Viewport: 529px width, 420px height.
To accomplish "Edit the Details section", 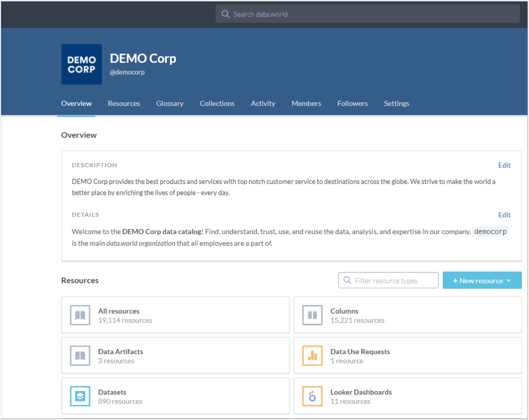I will click(504, 215).
